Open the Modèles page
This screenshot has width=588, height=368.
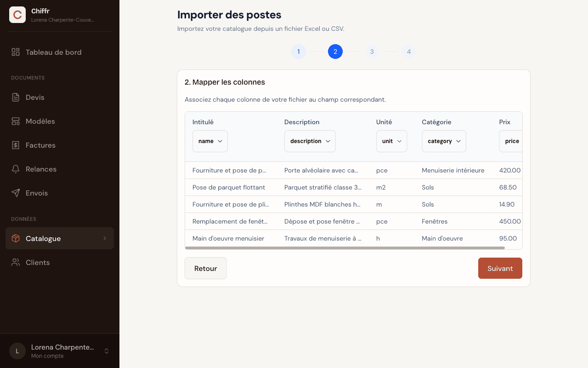(60, 121)
